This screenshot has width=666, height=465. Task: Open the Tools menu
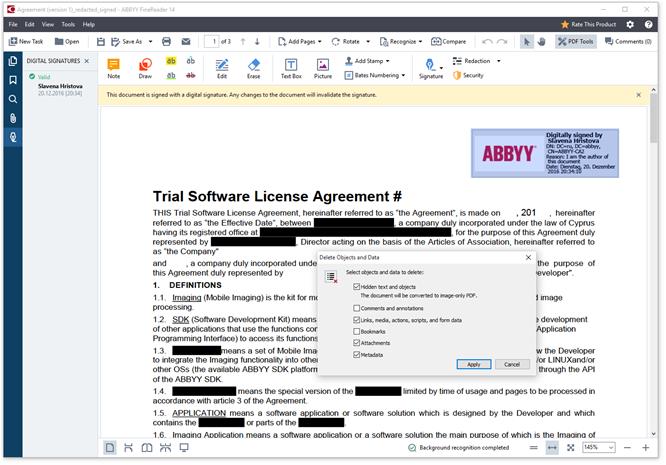[68, 24]
